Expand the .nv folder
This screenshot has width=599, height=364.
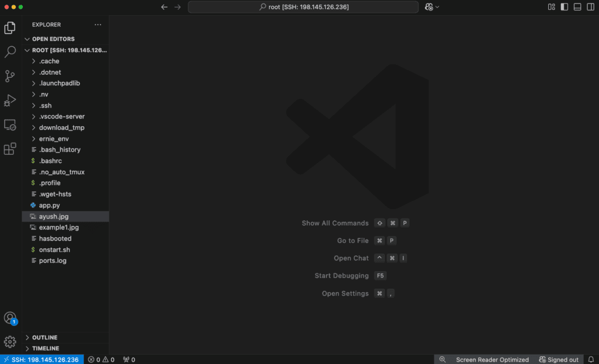[x=66, y=94]
